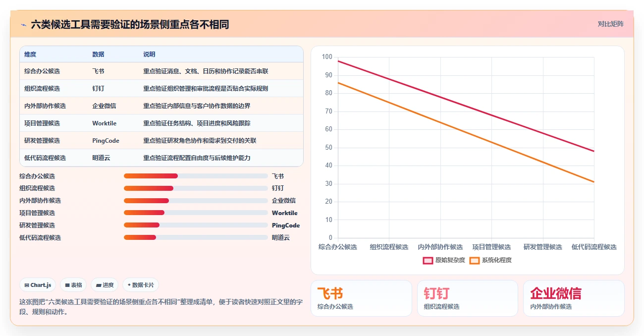Click table cell 内外部协作候选
This screenshot has width=644, height=336.
click(45, 106)
